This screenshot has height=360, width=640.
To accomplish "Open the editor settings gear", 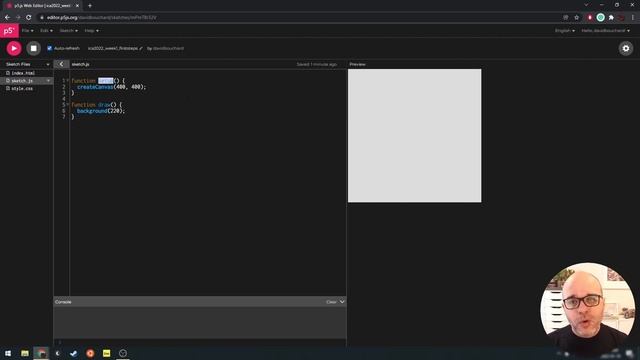I will click(x=626, y=48).
